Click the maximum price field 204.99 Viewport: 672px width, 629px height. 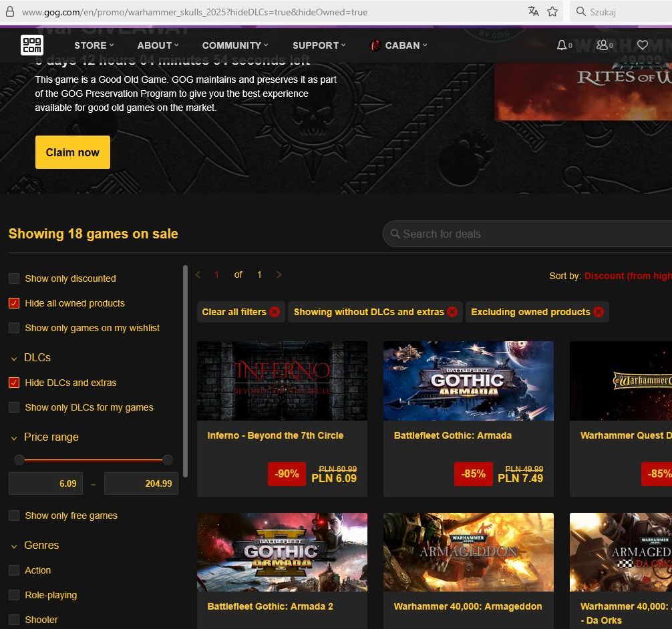[x=141, y=483]
